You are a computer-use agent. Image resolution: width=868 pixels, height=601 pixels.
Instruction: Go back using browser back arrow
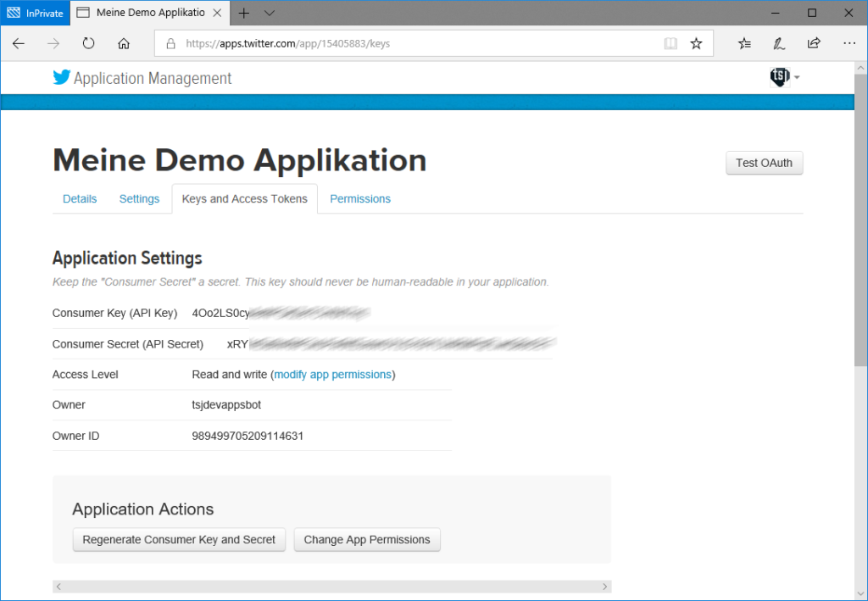pos(19,44)
